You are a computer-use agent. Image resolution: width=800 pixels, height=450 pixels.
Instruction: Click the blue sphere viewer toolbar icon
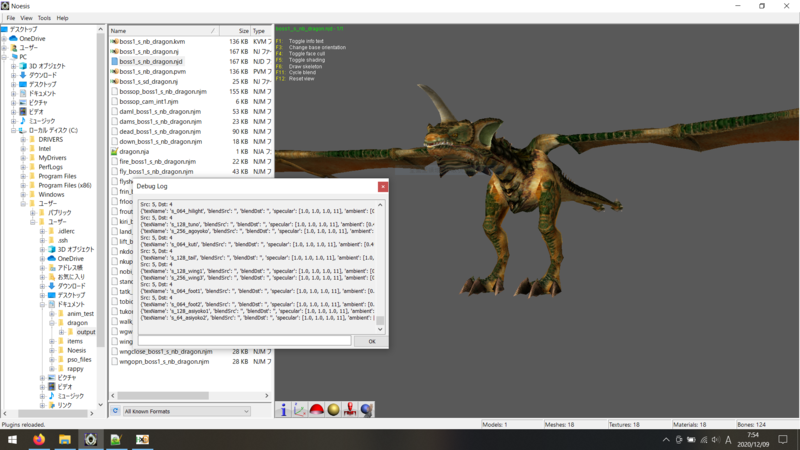[366, 410]
